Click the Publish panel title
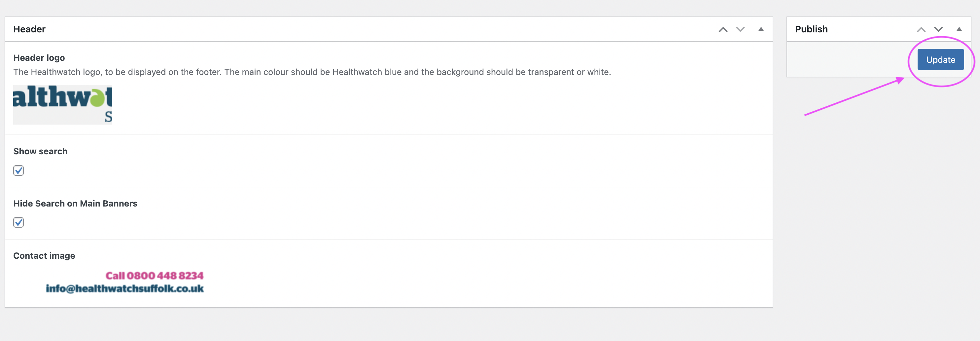Screen dimensions: 980x341 tap(811, 29)
